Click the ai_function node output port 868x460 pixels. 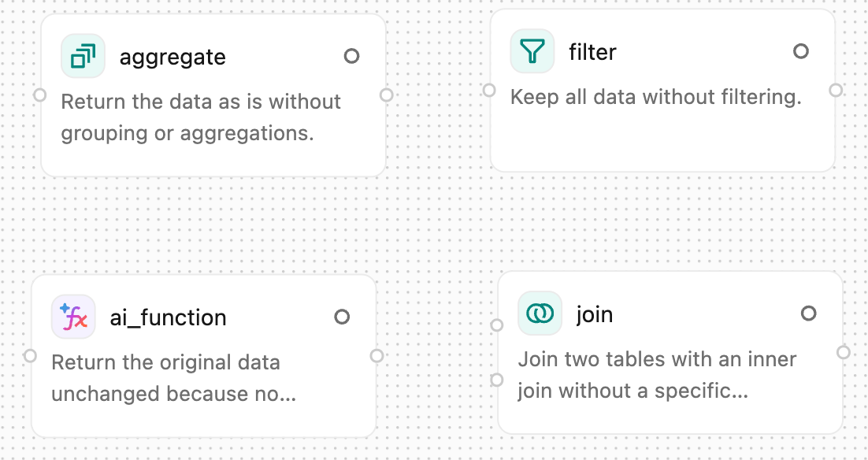377,355
